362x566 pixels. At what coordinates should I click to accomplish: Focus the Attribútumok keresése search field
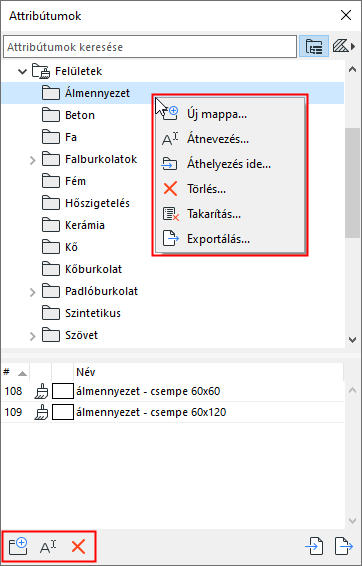[150, 47]
